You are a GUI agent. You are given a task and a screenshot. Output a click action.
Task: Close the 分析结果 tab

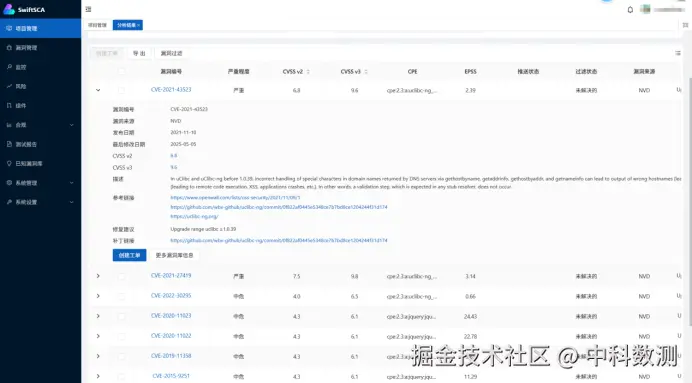(139, 25)
